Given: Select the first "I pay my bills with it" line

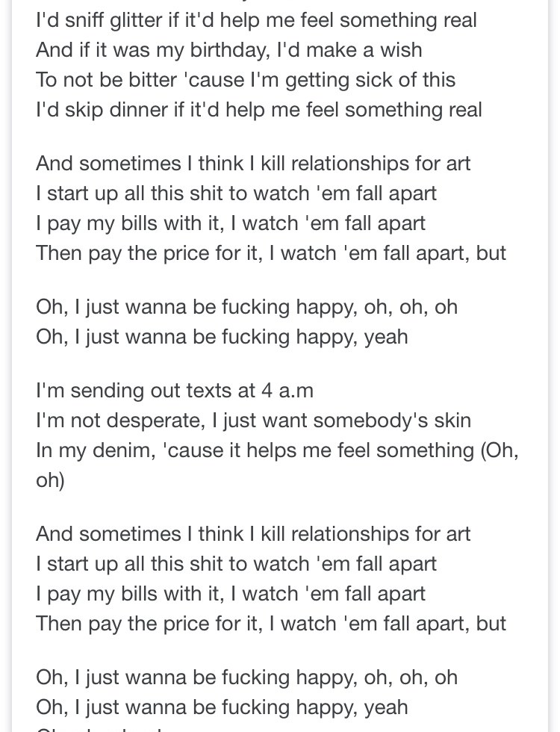Looking at the screenshot, I should tap(230, 223).
